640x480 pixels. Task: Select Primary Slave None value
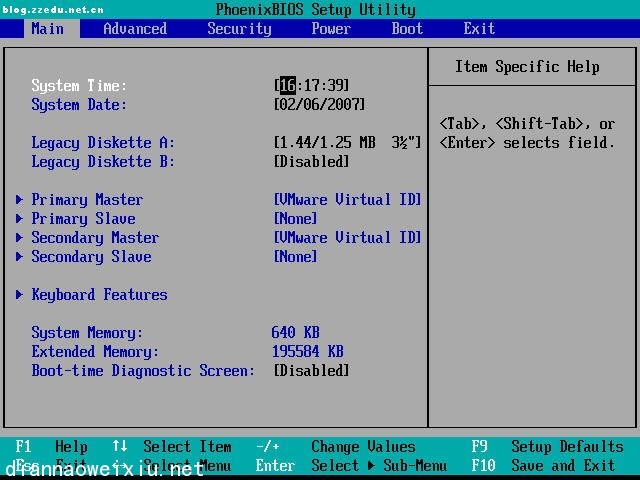[296, 219]
